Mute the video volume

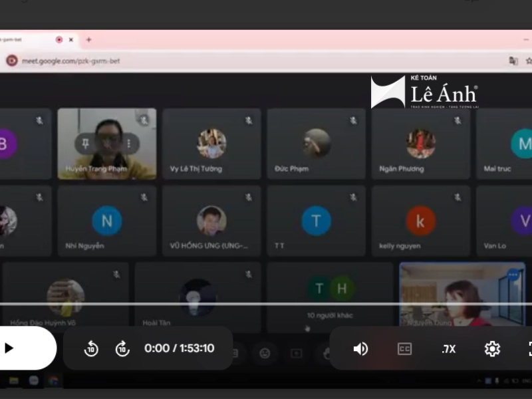tap(360, 348)
